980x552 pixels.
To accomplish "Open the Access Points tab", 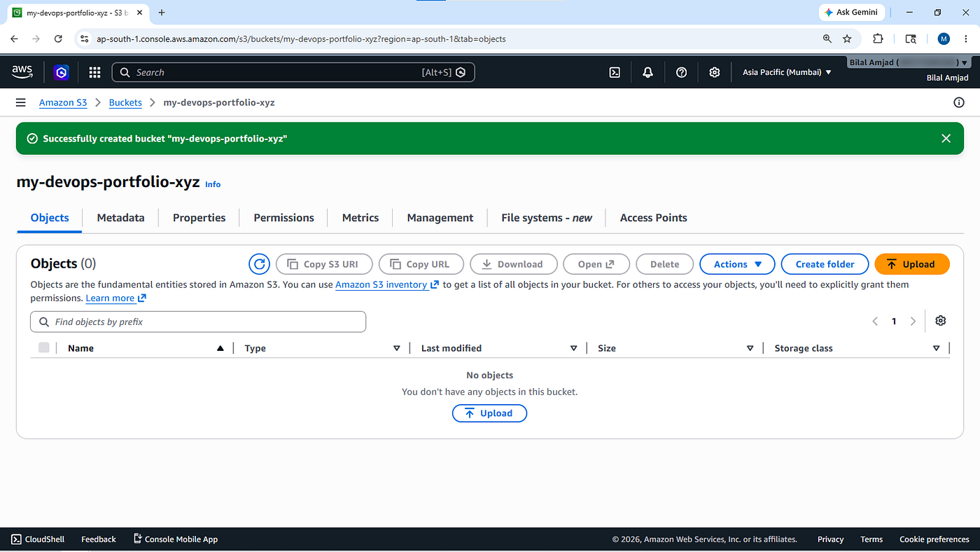I will 654,218.
